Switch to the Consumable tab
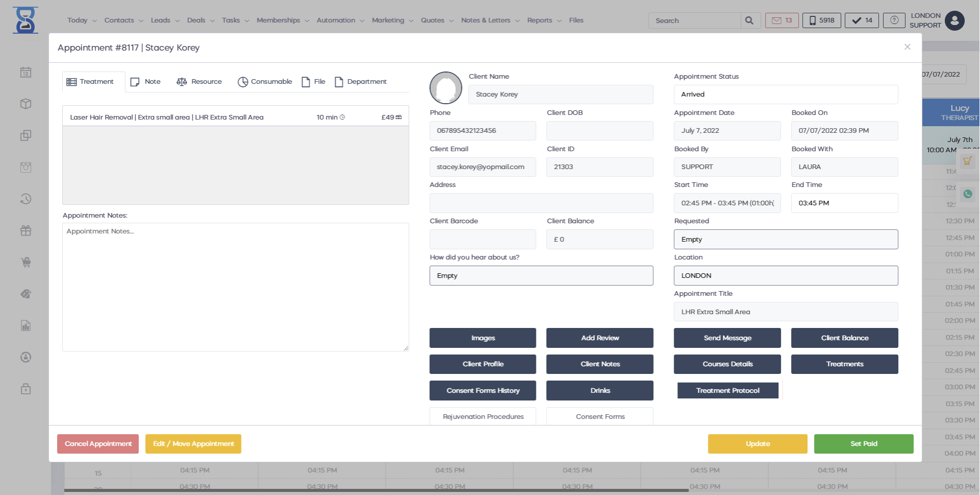 pyautogui.click(x=265, y=82)
